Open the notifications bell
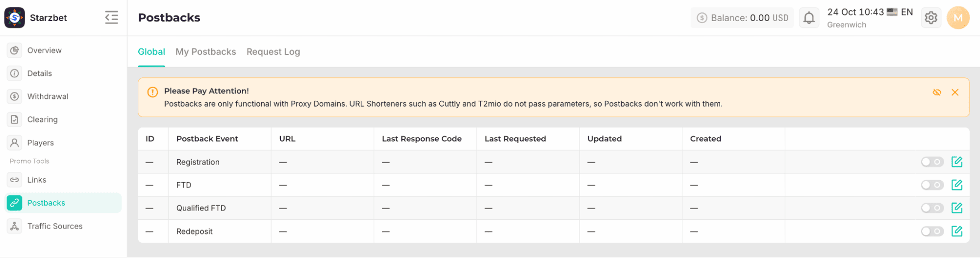This screenshot has width=980, height=258. click(x=809, y=18)
